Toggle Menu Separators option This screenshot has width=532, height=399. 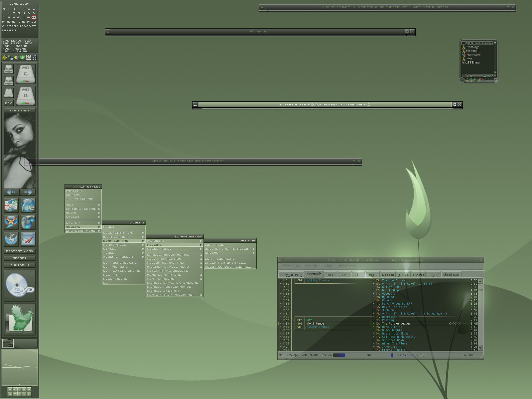click(175, 275)
